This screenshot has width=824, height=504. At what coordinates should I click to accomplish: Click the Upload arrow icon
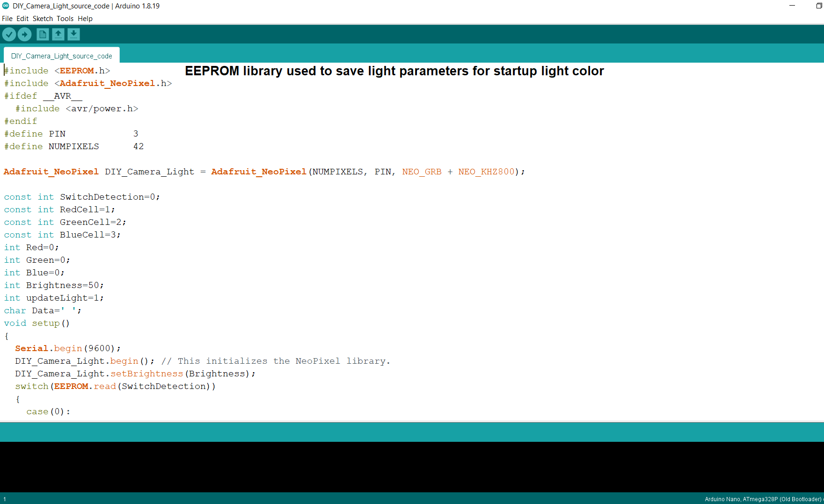(x=24, y=34)
